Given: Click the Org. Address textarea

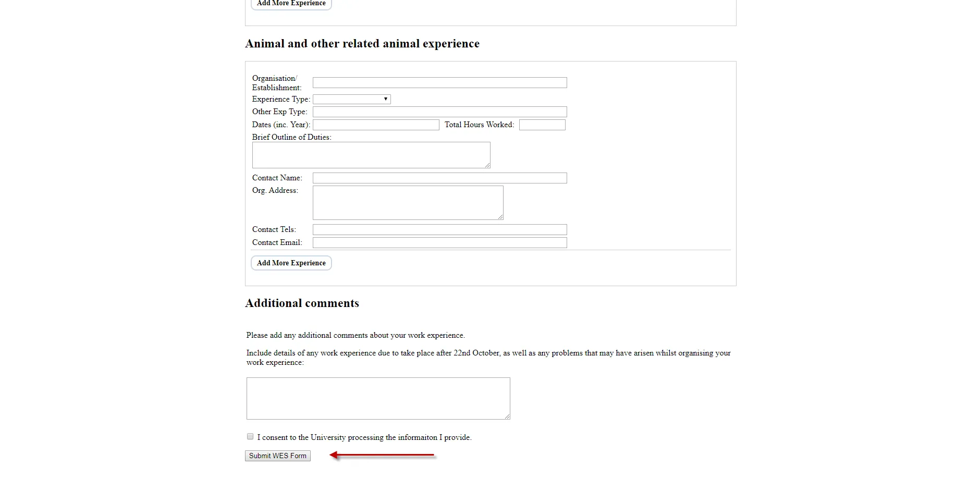Looking at the screenshot, I should (x=407, y=202).
